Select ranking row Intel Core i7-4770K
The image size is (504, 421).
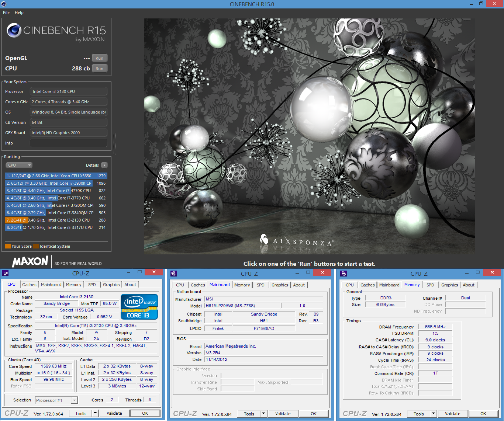[x=56, y=191]
